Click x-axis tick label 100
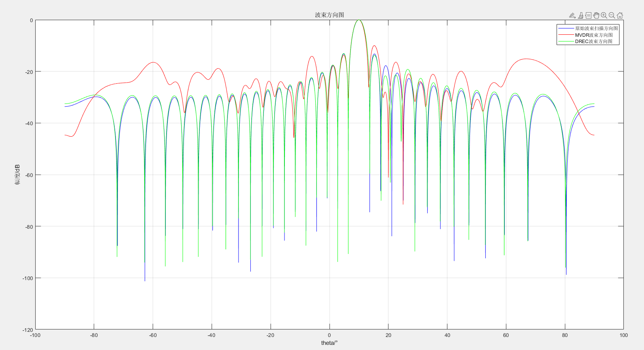The height and width of the screenshot is (350, 644). click(x=624, y=335)
